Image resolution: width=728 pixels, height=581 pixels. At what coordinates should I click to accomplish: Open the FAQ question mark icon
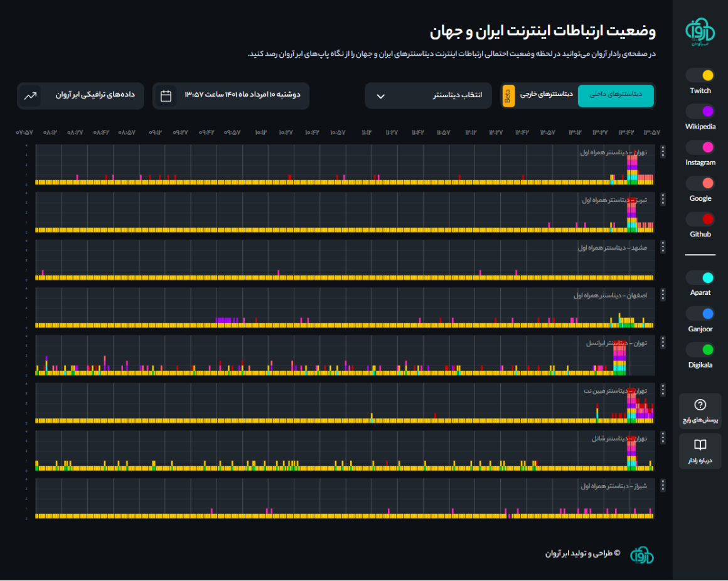[x=700, y=405]
